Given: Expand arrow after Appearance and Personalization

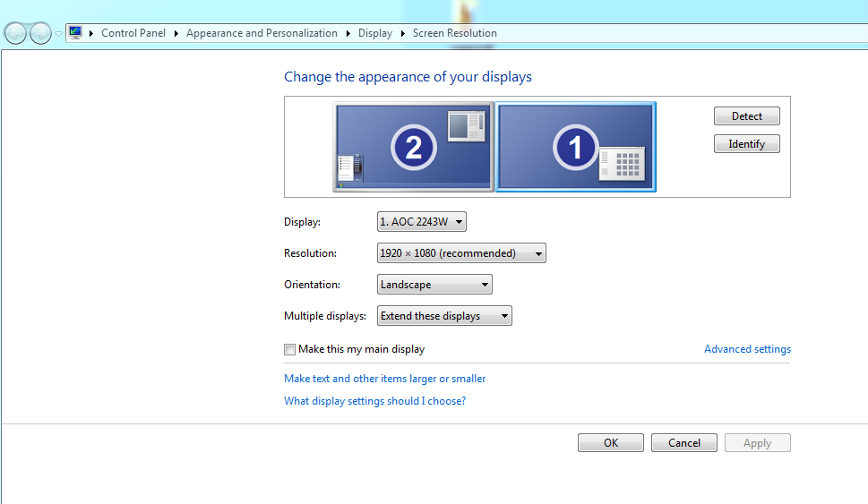Looking at the screenshot, I should (348, 33).
